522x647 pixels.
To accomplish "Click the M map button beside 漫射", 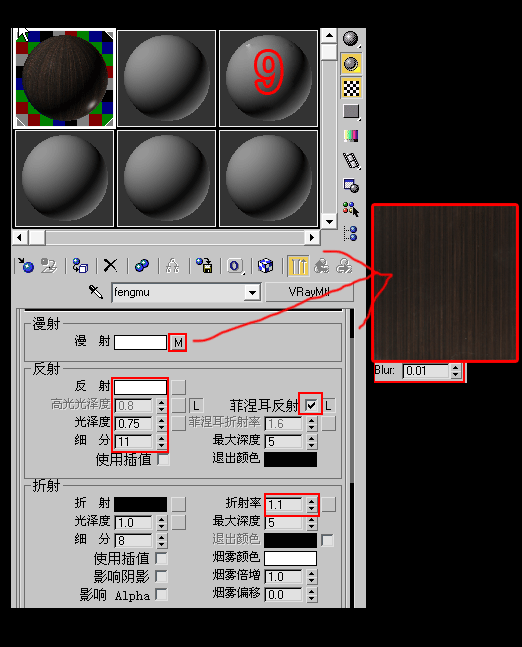I will [x=178, y=342].
